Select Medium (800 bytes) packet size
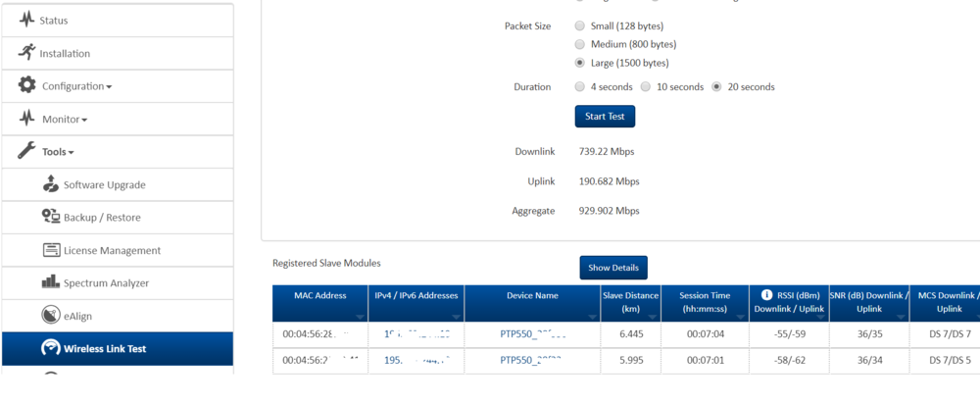The image size is (980, 403). pos(580,44)
